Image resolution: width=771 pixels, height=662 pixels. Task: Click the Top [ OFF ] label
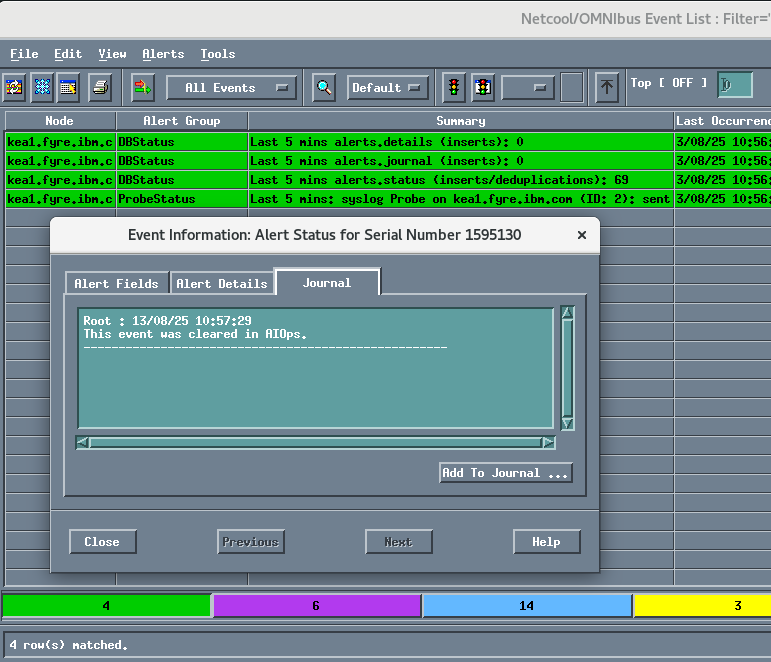point(669,83)
